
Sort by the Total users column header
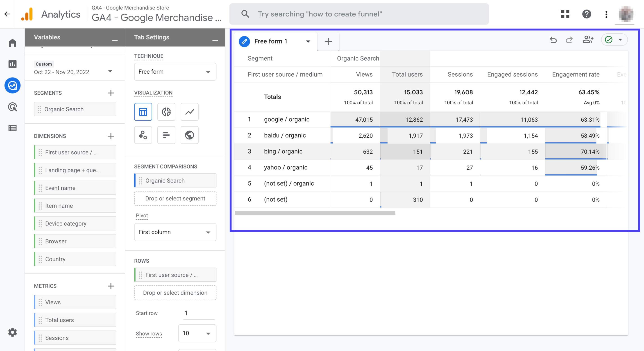407,75
